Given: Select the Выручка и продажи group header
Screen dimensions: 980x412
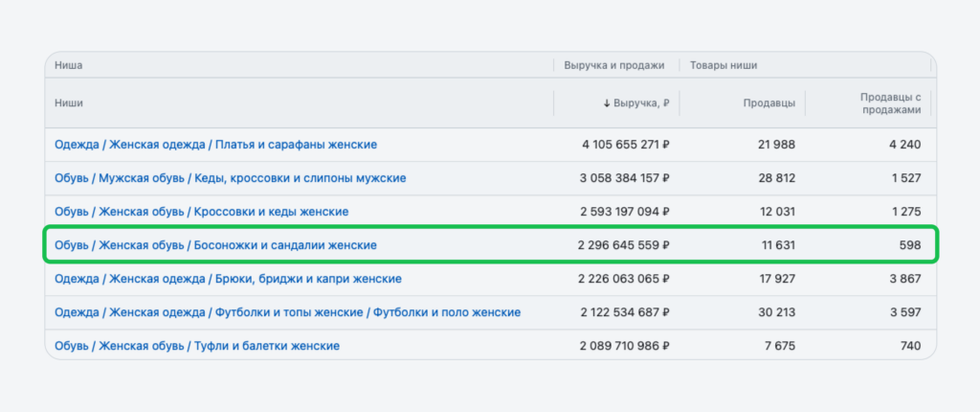Looking at the screenshot, I should (612, 65).
